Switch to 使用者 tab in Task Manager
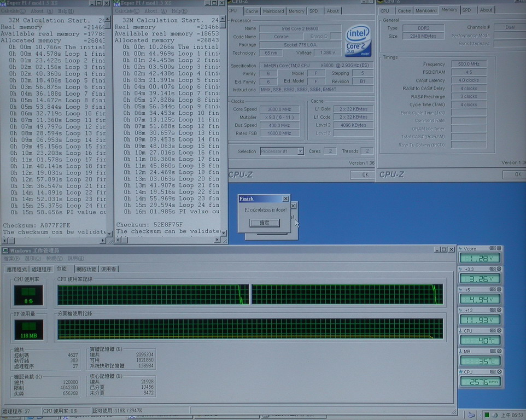The width and height of the screenshot is (526, 420). [x=108, y=269]
